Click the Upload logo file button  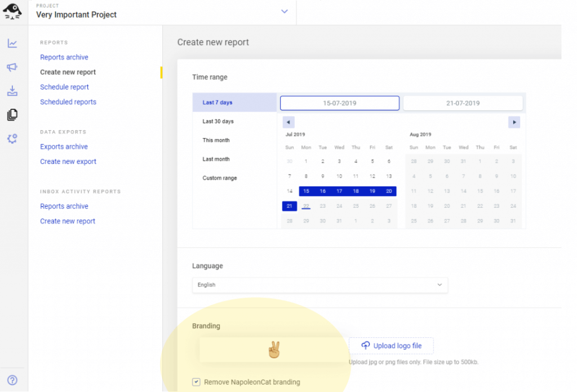[391, 346]
